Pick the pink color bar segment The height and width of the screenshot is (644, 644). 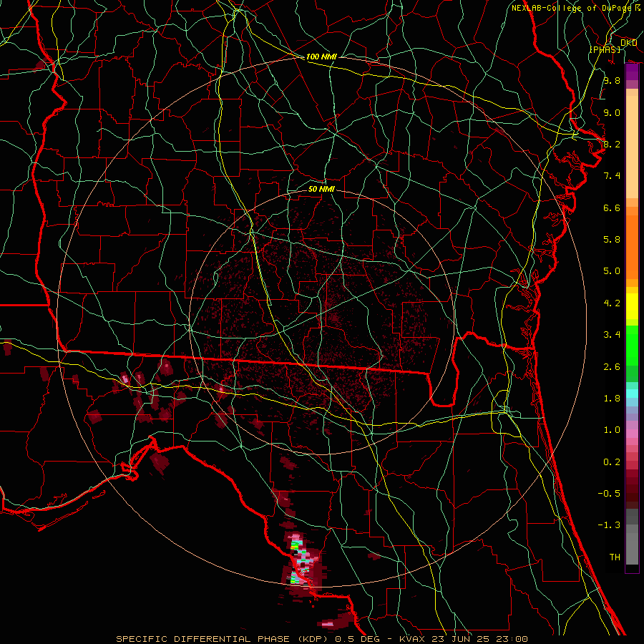pos(633,434)
